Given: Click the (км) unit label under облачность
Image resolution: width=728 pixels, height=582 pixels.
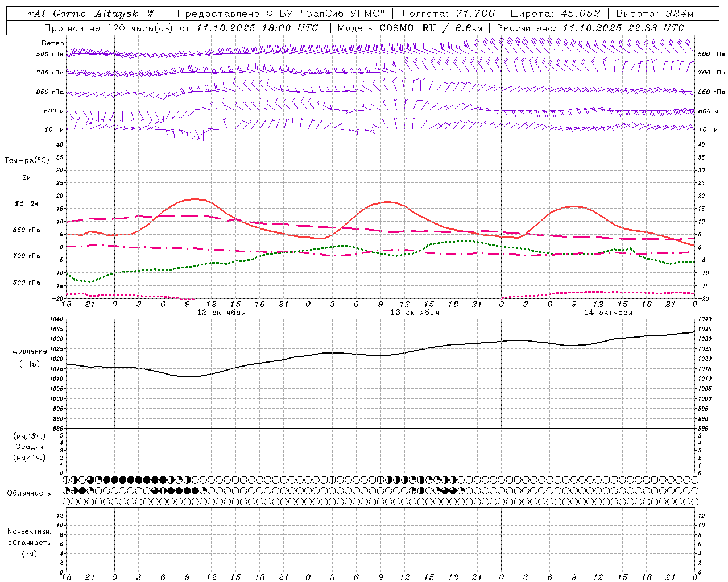Looking at the screenshot, I should [x=29, y=554].
